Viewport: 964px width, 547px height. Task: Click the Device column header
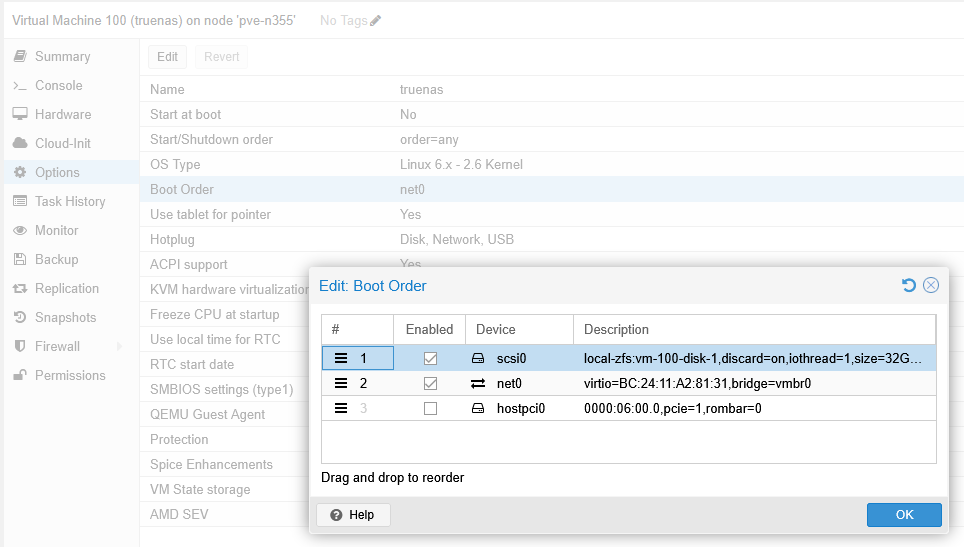coord(496,330)
